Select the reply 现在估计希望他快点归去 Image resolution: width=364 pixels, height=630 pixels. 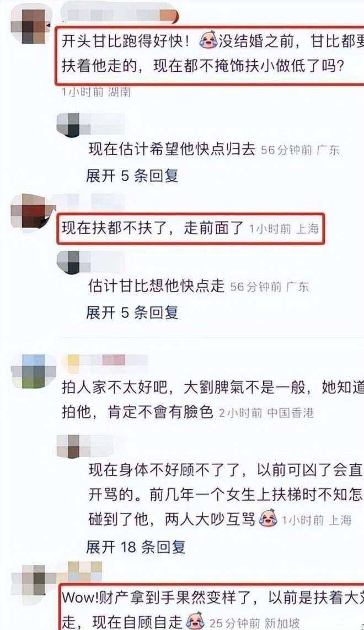tap(172, 149)
